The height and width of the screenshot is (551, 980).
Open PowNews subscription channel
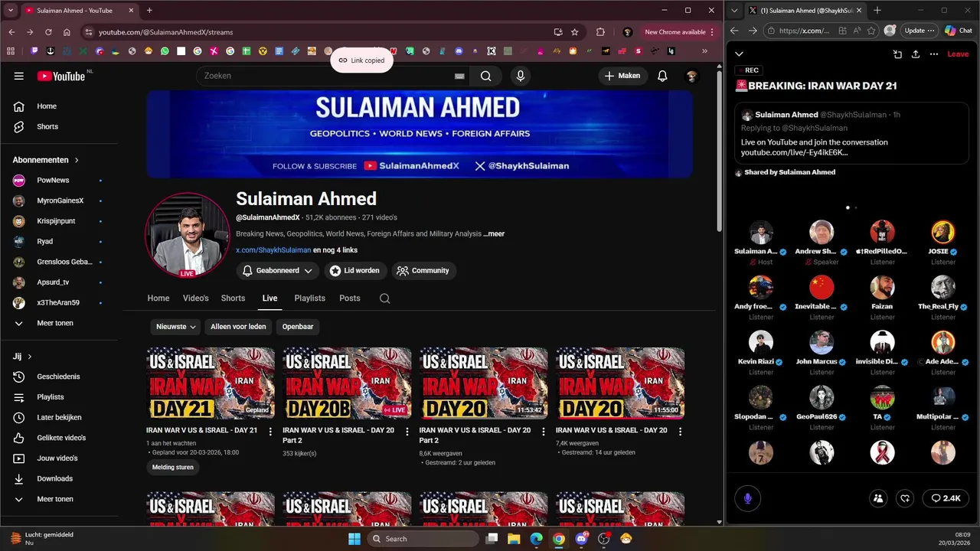(x=59, y=180)
